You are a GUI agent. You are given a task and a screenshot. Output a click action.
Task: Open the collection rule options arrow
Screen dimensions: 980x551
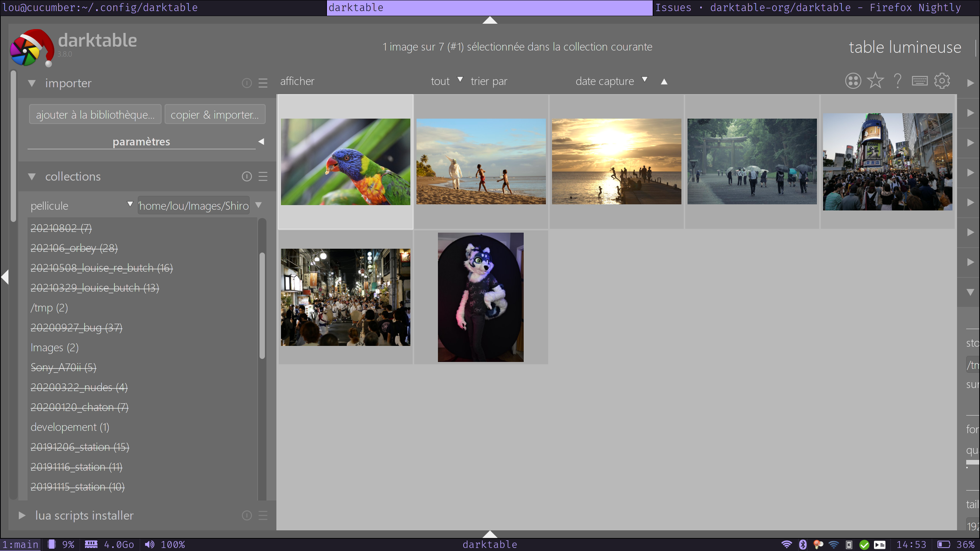pyautogui.click(x=258, y=205)
